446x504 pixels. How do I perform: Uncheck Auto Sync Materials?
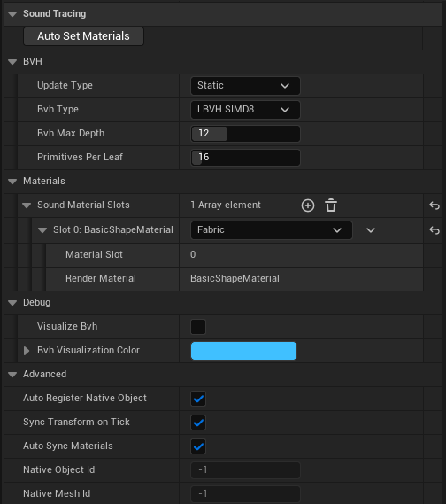pyautogui.click(x=198, y=446)
